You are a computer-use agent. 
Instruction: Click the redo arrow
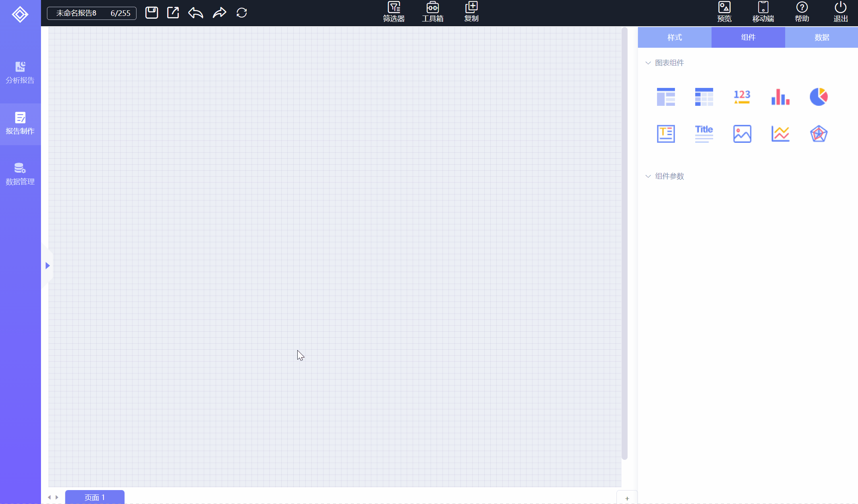click(219, 13)
